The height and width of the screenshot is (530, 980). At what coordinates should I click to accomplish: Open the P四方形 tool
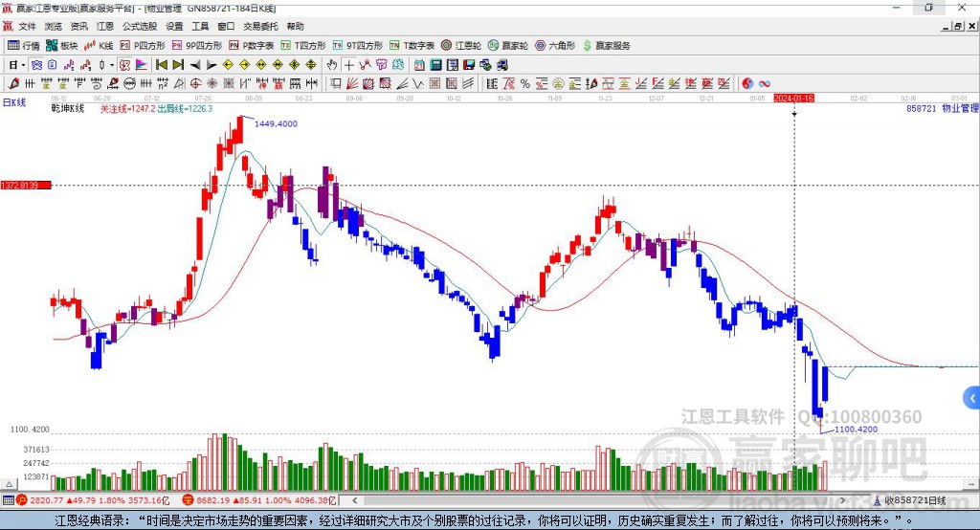143,46
